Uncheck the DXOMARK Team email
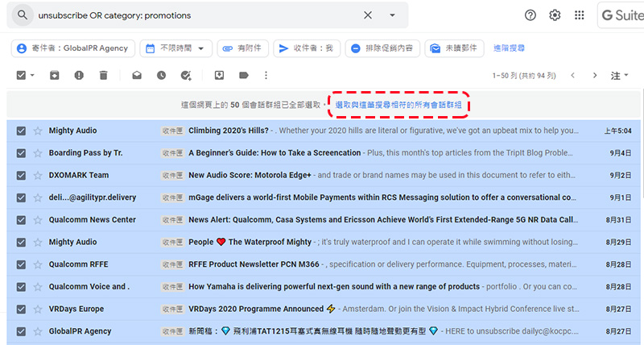The height and width of the screenshot is (345, 644). click(21, 175)
